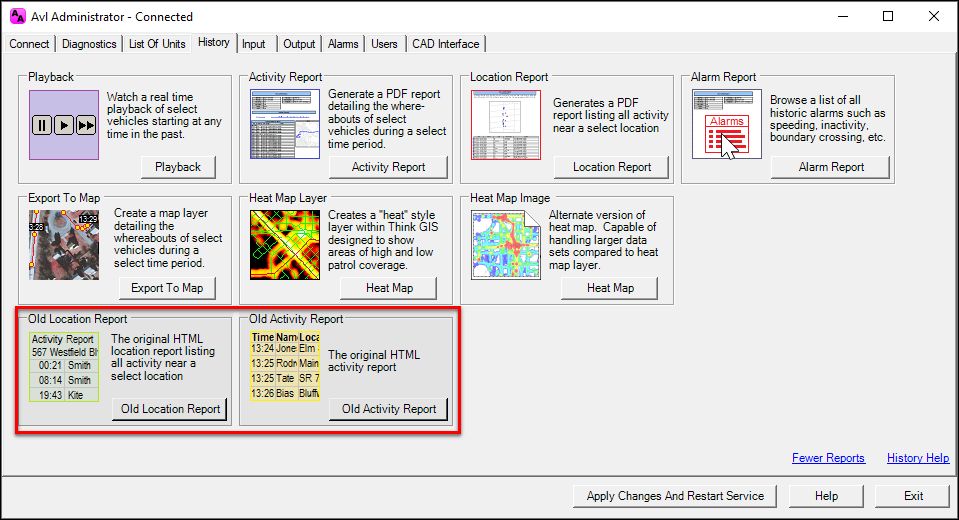Click the Alarm Report alarms icon
This screenshot has height=520, width=959.
point(726,124)
